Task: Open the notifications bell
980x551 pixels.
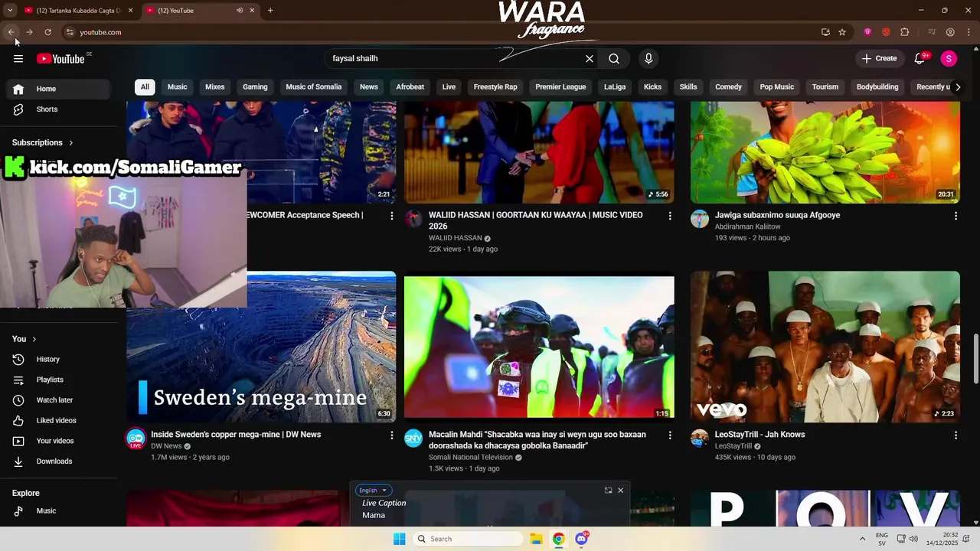Action: coord(920,59)
